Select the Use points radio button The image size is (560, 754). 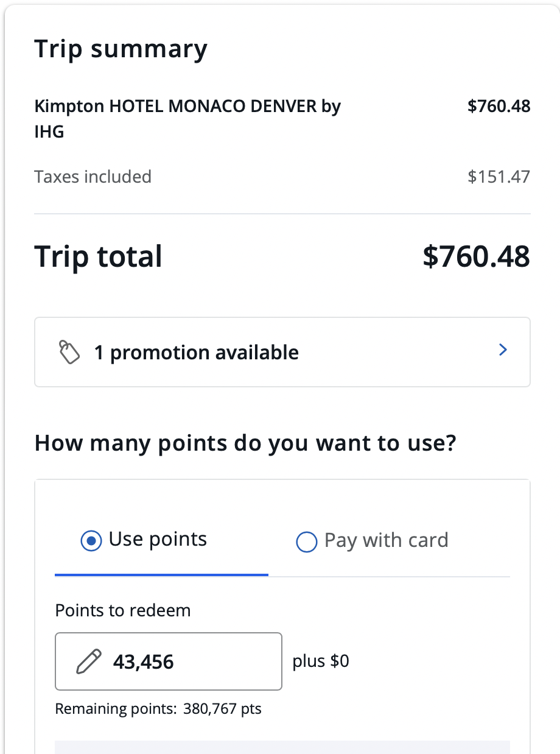tap(91, 541)
